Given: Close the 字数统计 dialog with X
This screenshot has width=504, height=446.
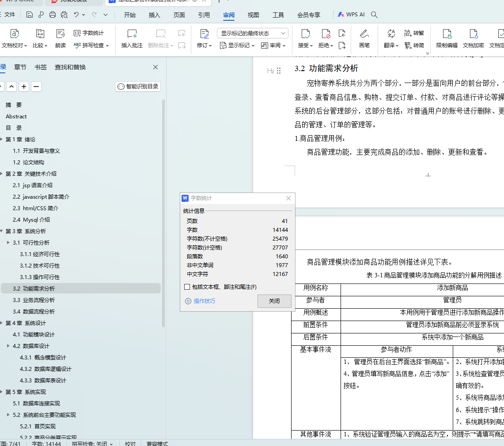Looking at the screenshot, I should 288,198.
